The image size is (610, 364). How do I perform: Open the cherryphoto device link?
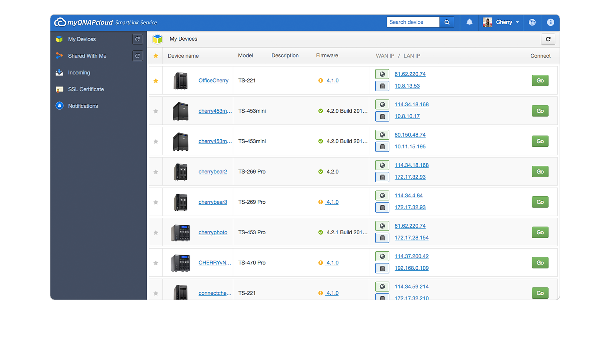click(213, 232)
